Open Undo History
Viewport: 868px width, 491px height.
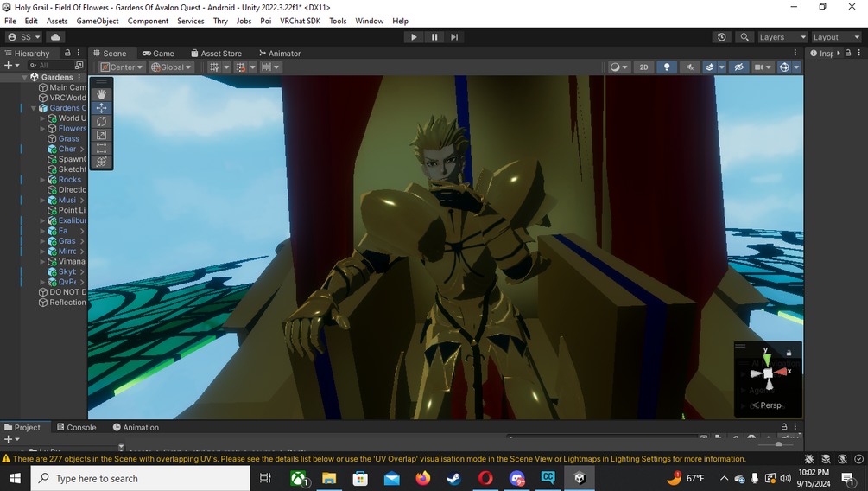[x=721, y=37]
